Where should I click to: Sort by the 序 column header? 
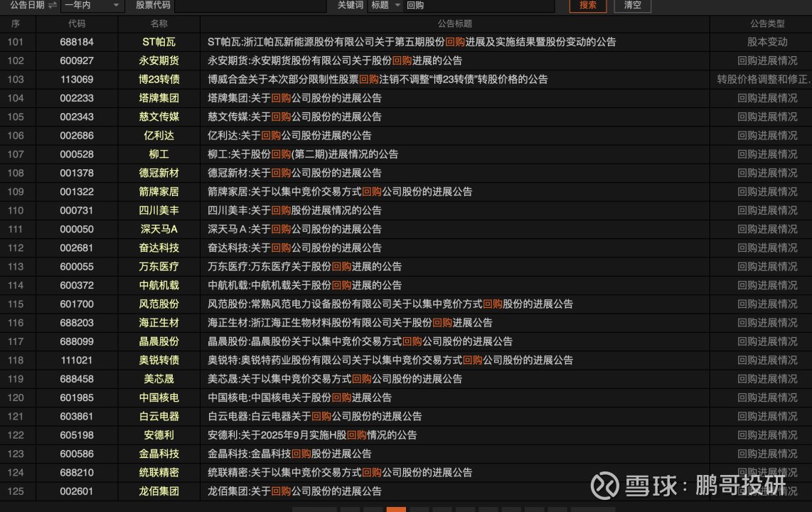(16, 23)
